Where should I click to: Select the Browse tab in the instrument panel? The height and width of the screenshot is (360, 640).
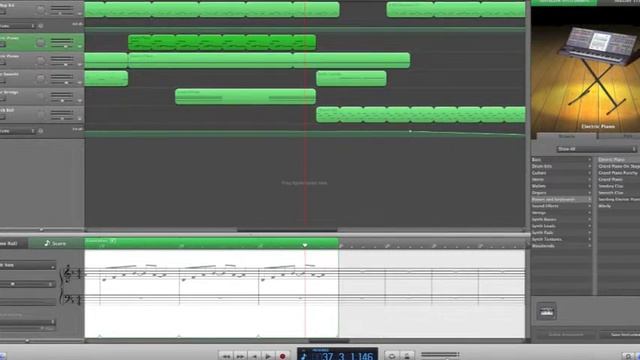click(566, 136)
